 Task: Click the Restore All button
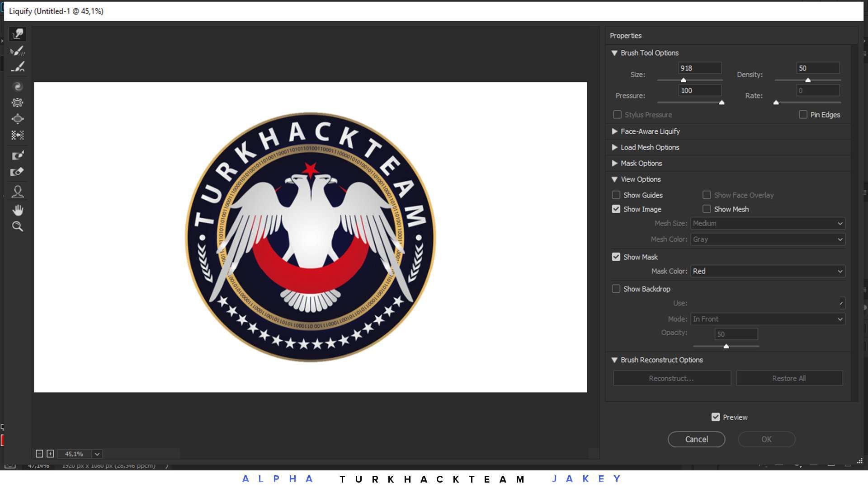[789, 378]
